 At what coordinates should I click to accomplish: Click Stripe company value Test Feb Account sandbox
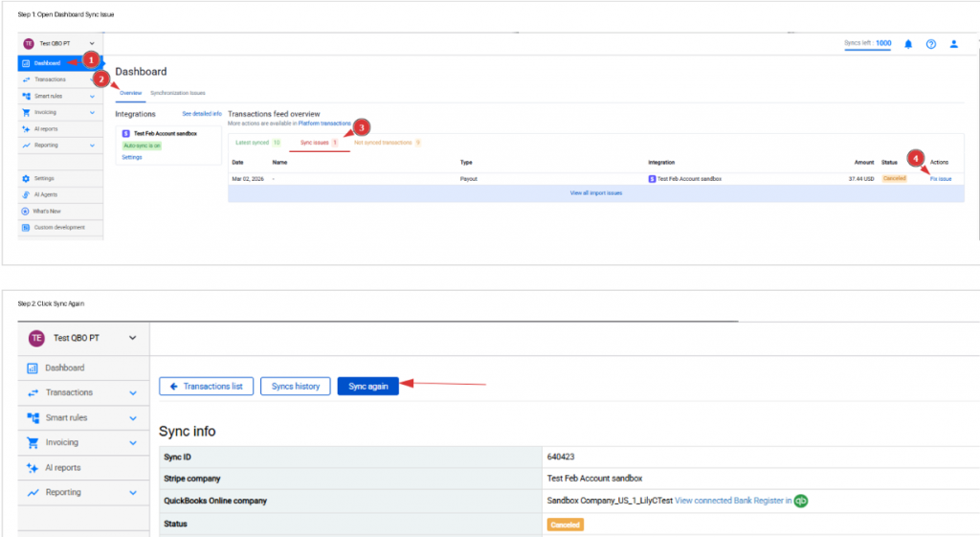pyautogui.click(x=594, y=479)
